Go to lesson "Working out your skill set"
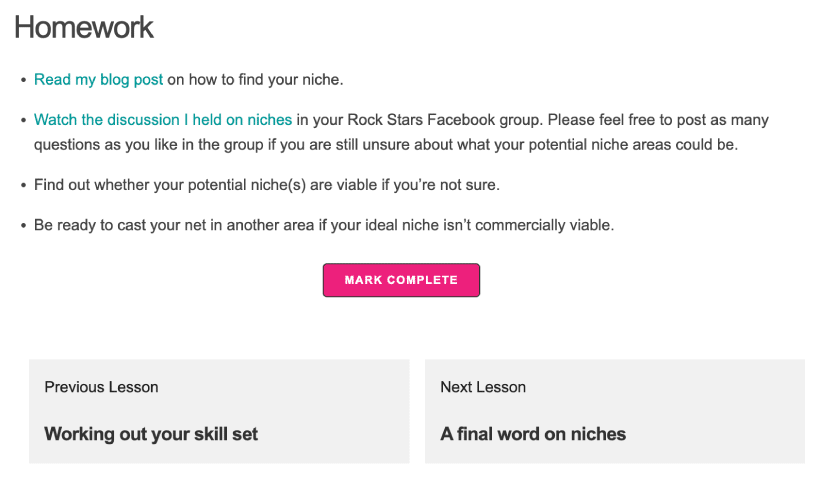This screenshot has height=479, width=820. click(x=151, y=434)
